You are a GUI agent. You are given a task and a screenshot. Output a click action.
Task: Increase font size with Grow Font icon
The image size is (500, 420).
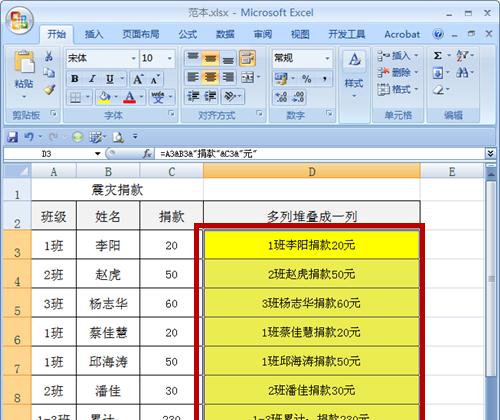(x=137, y=79)
